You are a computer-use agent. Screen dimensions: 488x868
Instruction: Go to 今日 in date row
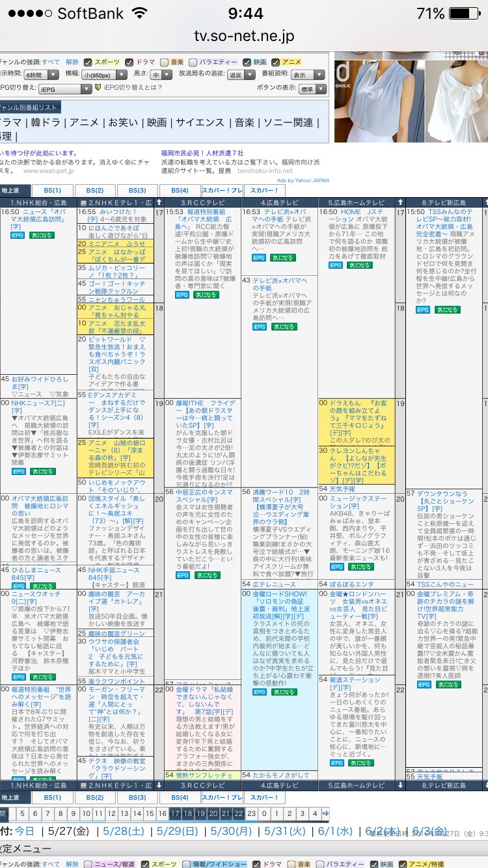(x=24, y=831)
